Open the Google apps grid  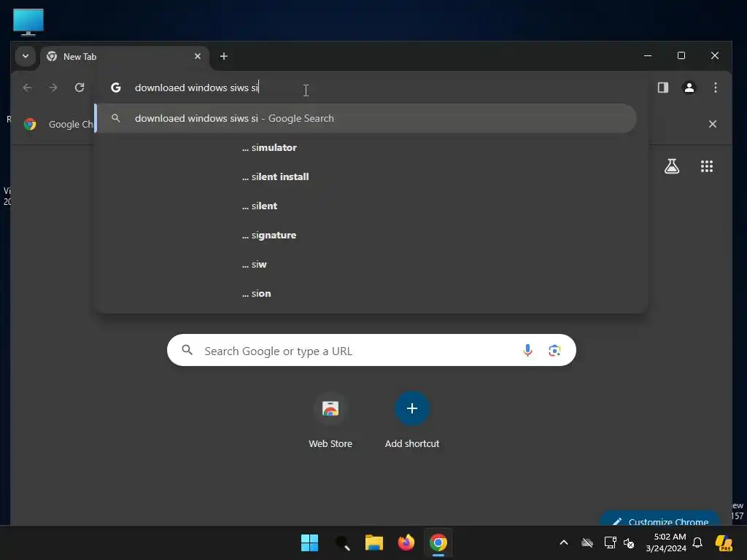[706, 166]
